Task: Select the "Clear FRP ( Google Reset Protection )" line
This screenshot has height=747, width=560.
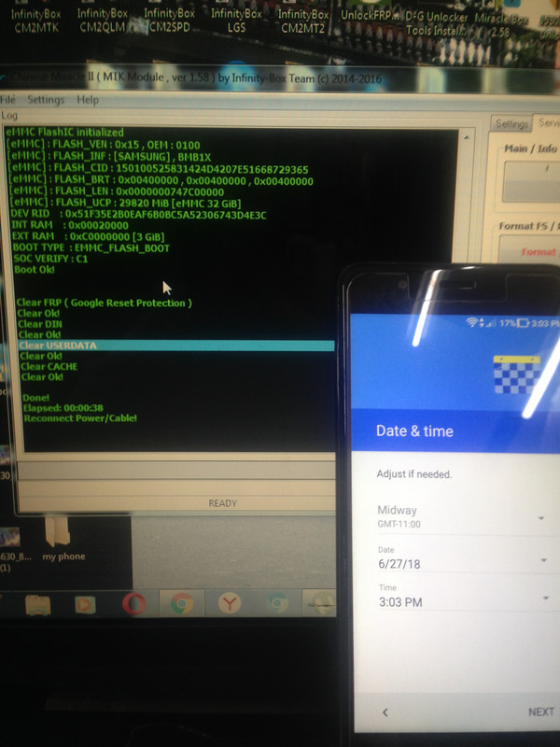Action: pos(104,303)
